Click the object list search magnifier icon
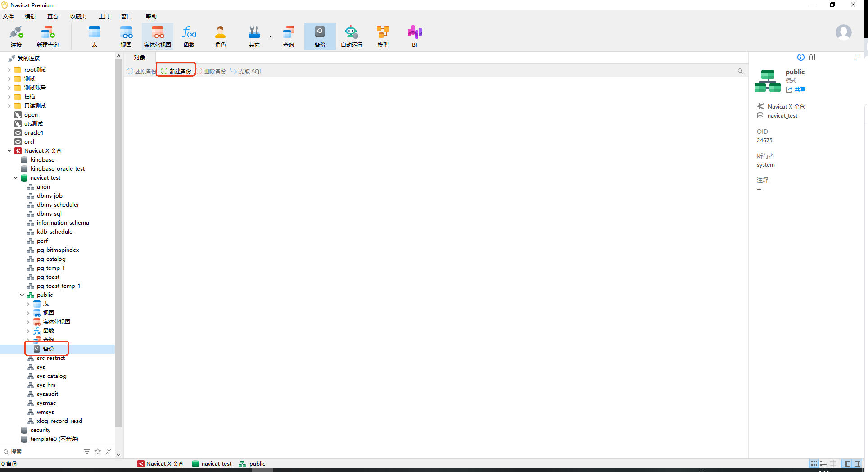This screenshot has width=868, height=472. coord(740,71)
